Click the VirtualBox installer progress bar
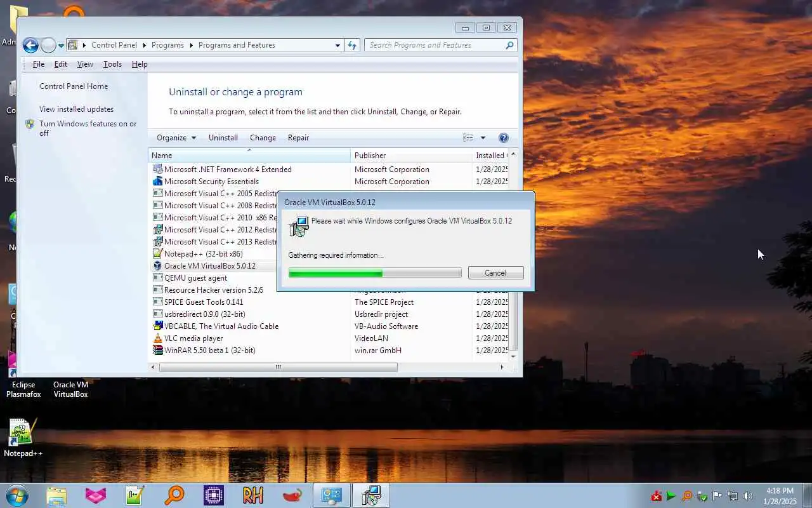The image size is (812, 508). (375, 273)
